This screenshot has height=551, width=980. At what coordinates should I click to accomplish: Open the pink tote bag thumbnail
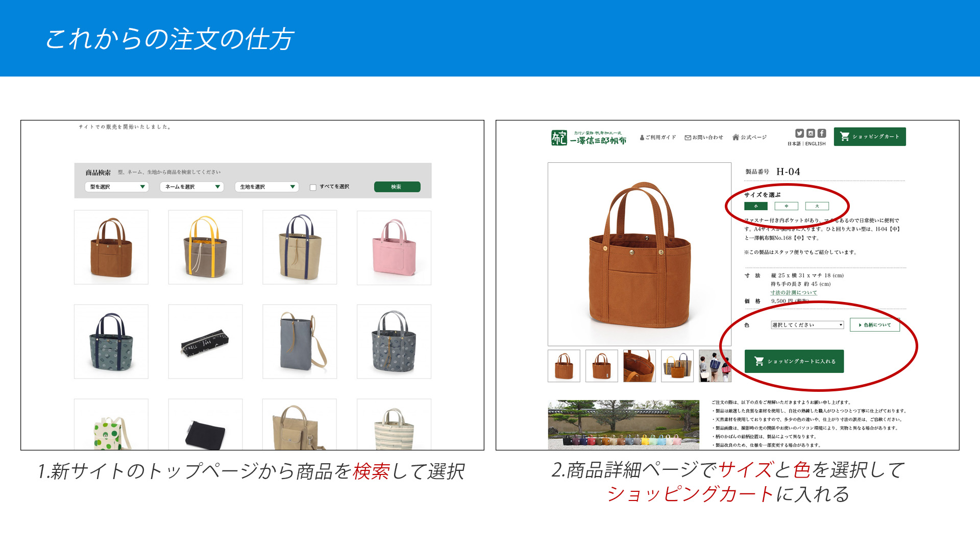click(x=394, y=247)
